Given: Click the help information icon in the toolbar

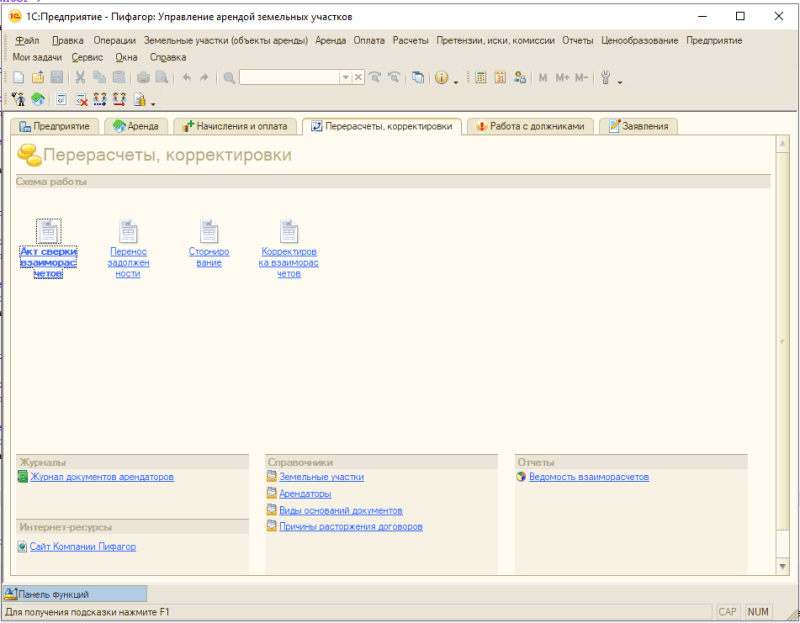Looking at the screenshot, I should (441, 77).
